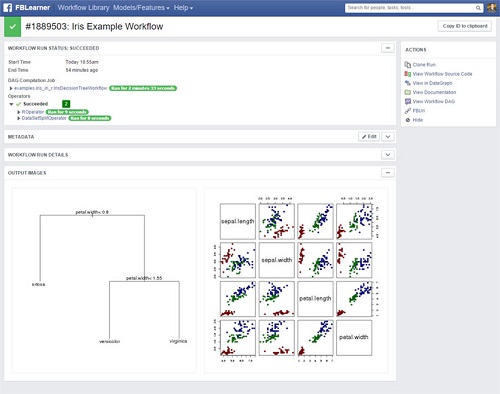Click 'Today 10:55am' start time value

(x=82, y=62)
